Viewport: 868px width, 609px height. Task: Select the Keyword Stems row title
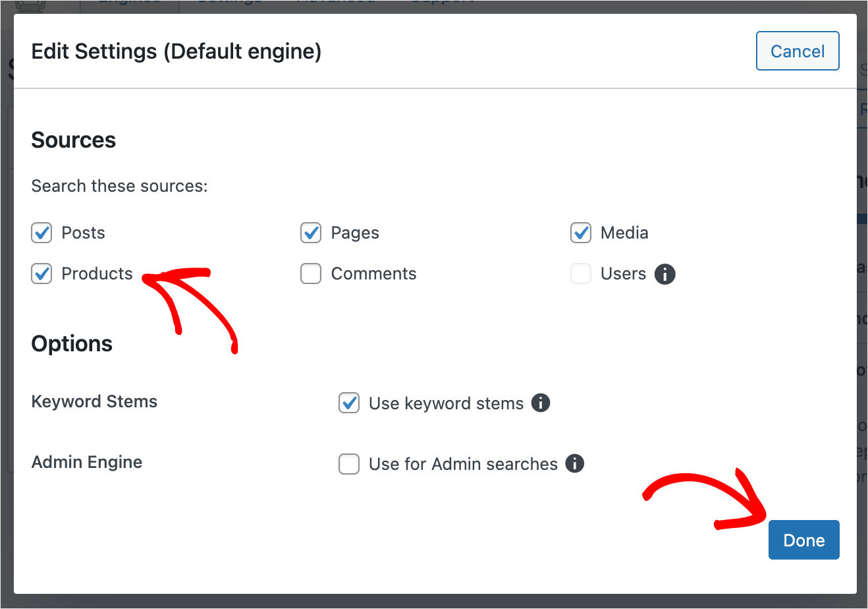coord(94,401)
